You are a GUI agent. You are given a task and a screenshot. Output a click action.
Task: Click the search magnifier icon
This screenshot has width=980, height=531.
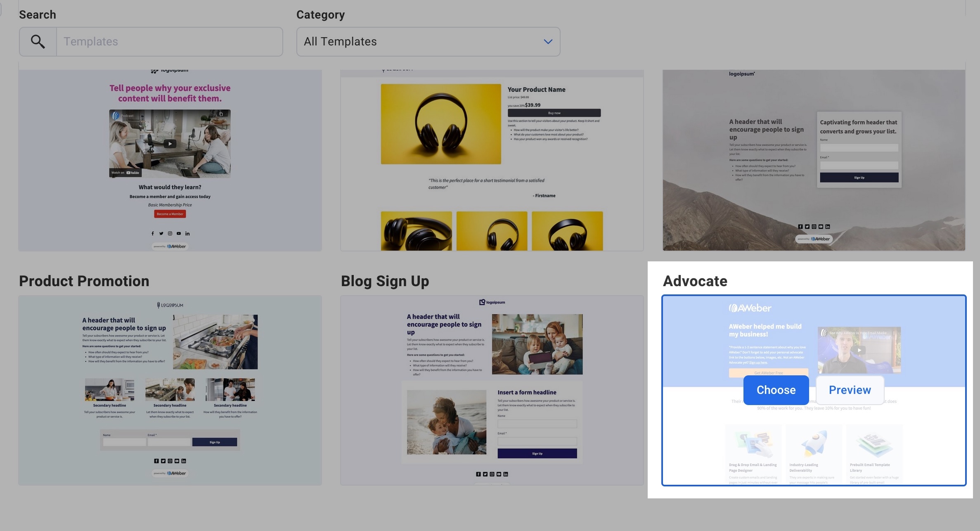(x=38, y=42)
